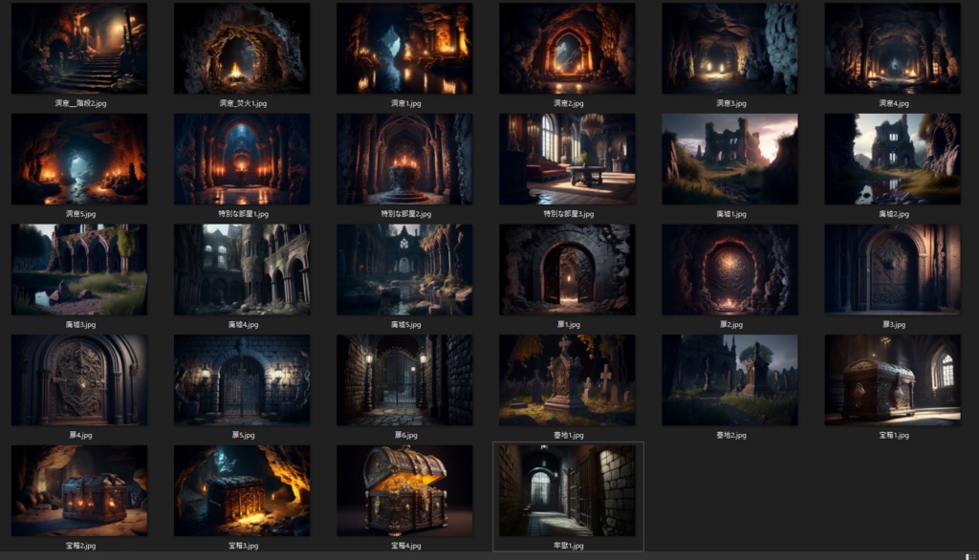Click the file name 扉5.jpg

click(x=243, y=435)
